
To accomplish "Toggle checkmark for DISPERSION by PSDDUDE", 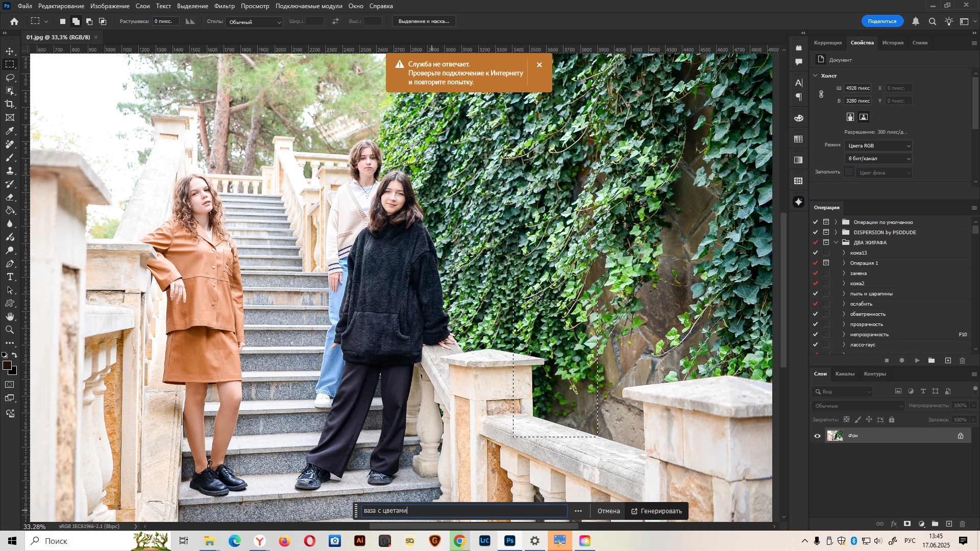I will point(815,233).
